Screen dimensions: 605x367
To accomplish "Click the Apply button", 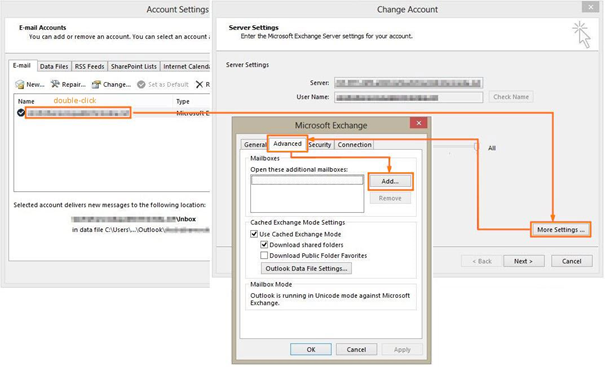I will tap(402, 349).
